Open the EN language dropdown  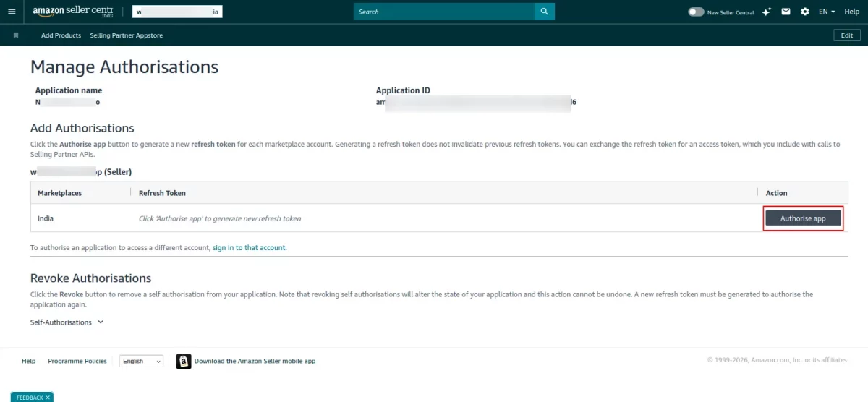point(827,12)
